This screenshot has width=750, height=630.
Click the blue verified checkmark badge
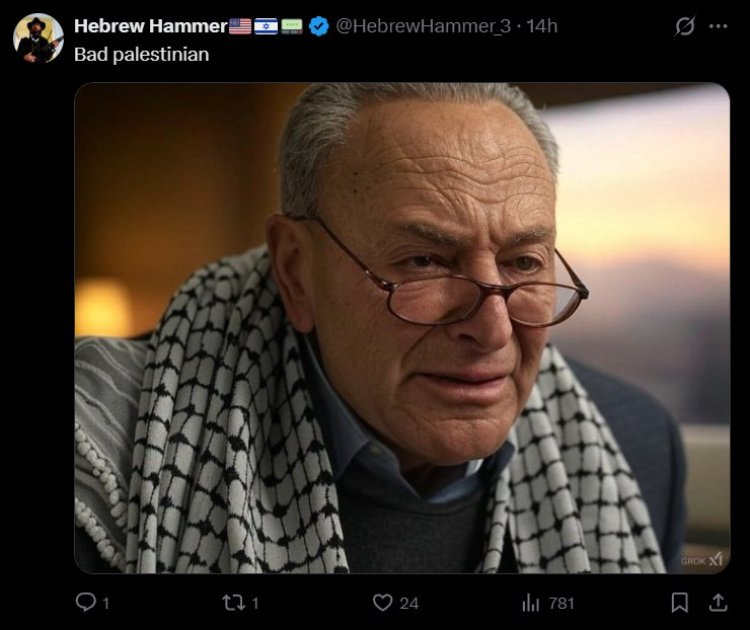[319, 26]
